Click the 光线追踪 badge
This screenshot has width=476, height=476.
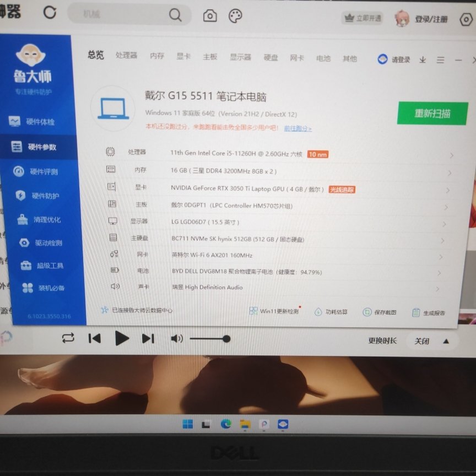pos(342,190)
